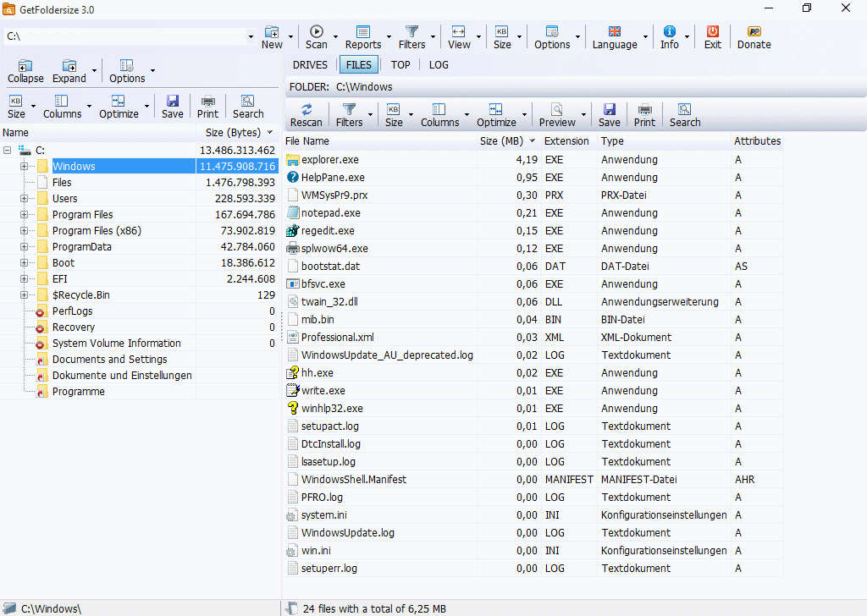Select the twain_32.dll file row
This screenshot has width=867, height=616.
[x=533, y=301]
